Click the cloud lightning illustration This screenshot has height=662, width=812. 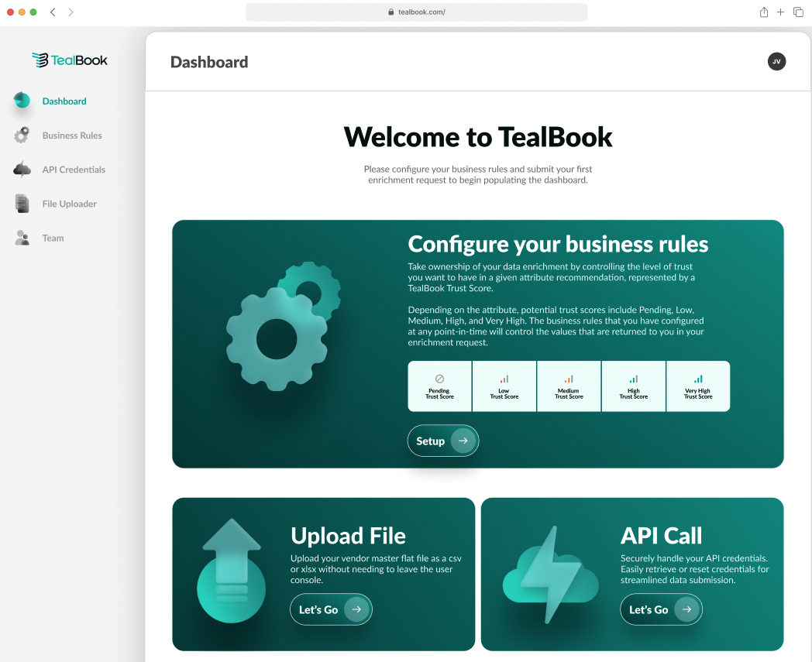tap(550, 575)
